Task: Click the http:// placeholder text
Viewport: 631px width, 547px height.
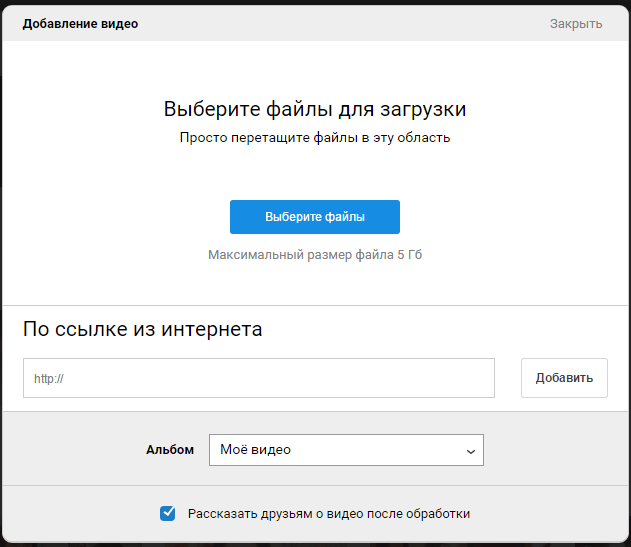Action: coord(49,378)
